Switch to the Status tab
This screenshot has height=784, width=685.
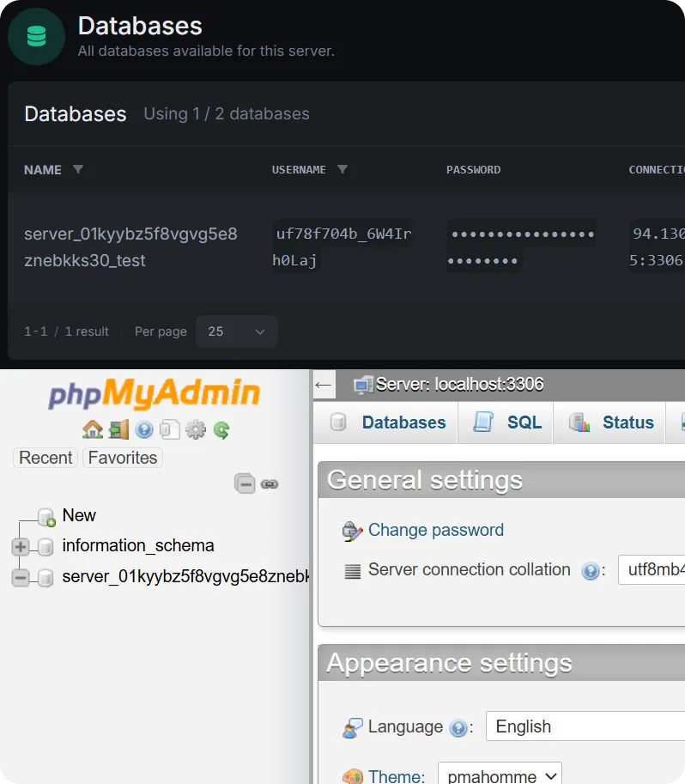point(610,422)
